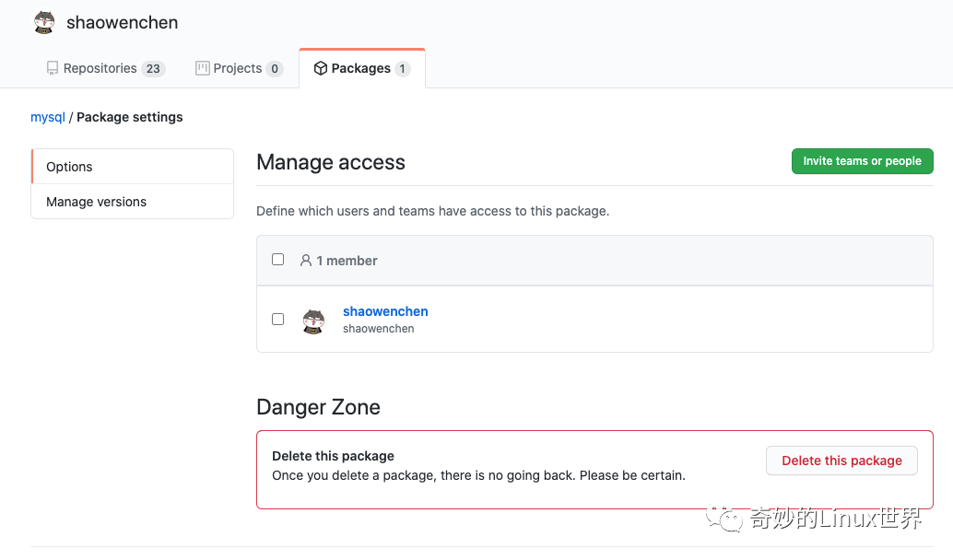The height and width of the screenshot is (560, 953).
Task: Click the shaowenchen profile avatar at top
Action: (x=44, y=22)
